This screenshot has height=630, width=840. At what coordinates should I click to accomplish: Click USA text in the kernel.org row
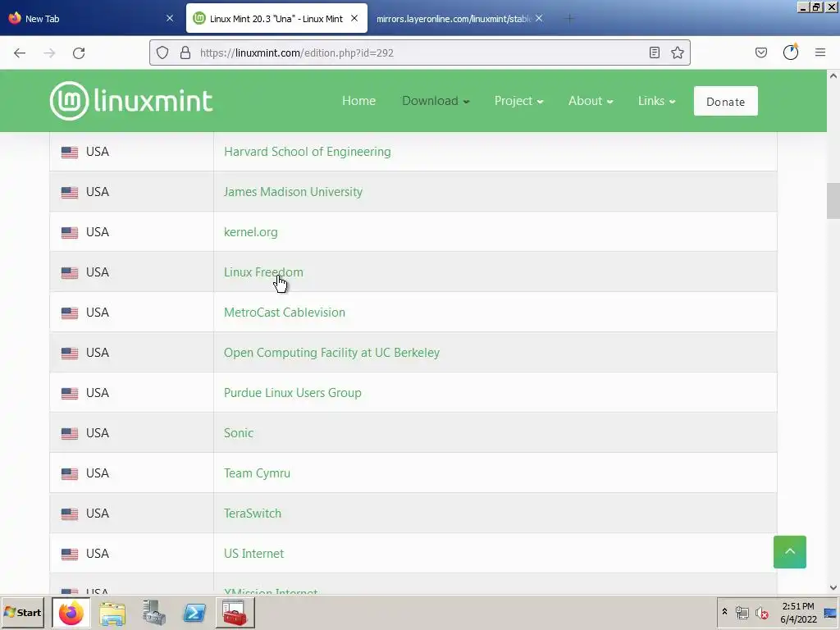coord(98,232)
